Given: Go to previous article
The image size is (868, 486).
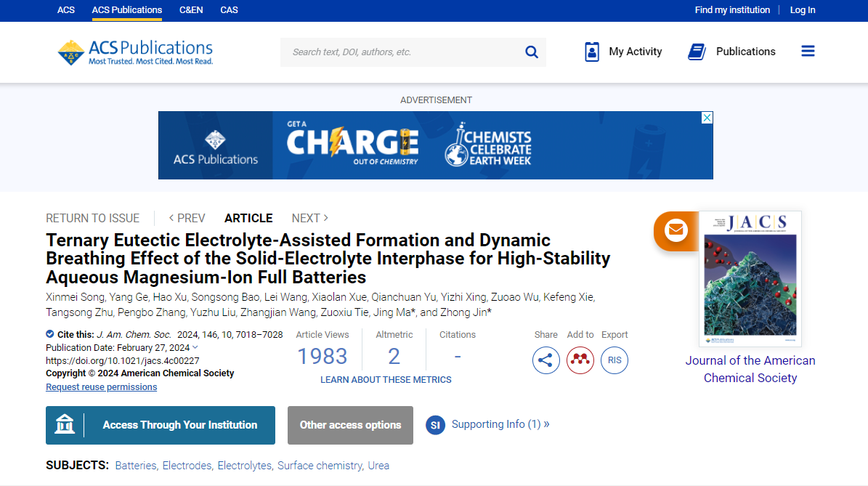Looking at the screenshot, I should pos(187,218).
